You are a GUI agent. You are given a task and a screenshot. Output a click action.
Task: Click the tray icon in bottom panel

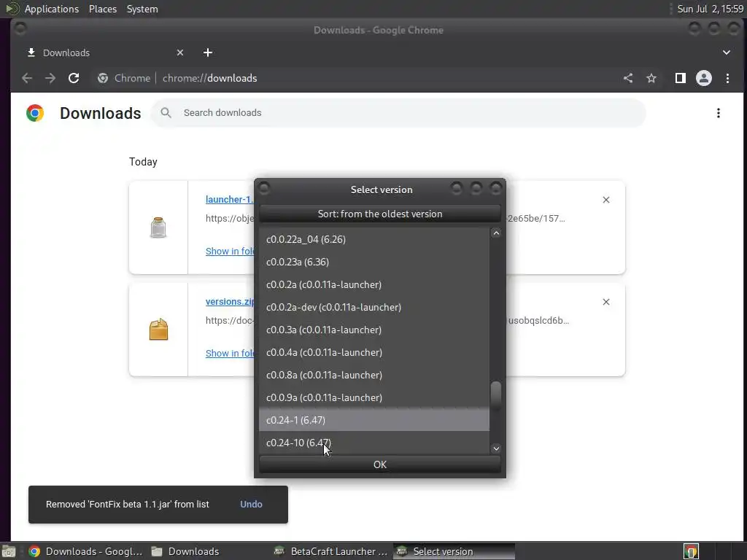(x=691, y=551)
